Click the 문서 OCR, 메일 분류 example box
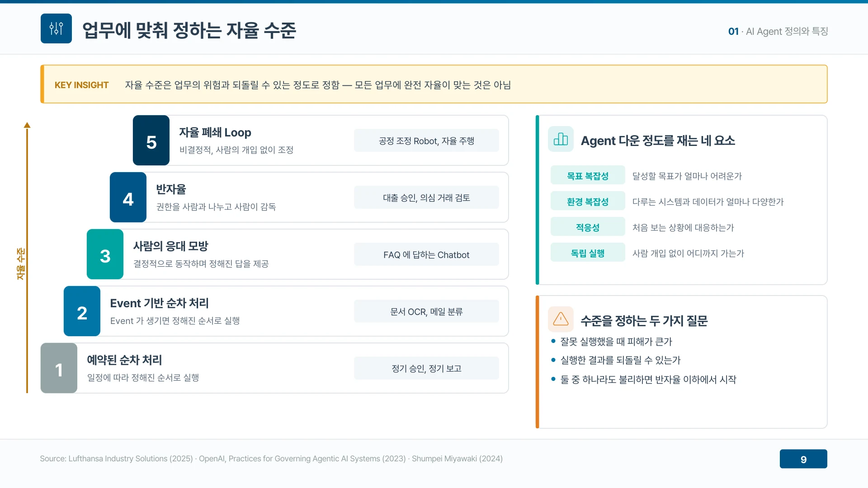868x488 pixels. pyautogui.click(x=426, y=311)
